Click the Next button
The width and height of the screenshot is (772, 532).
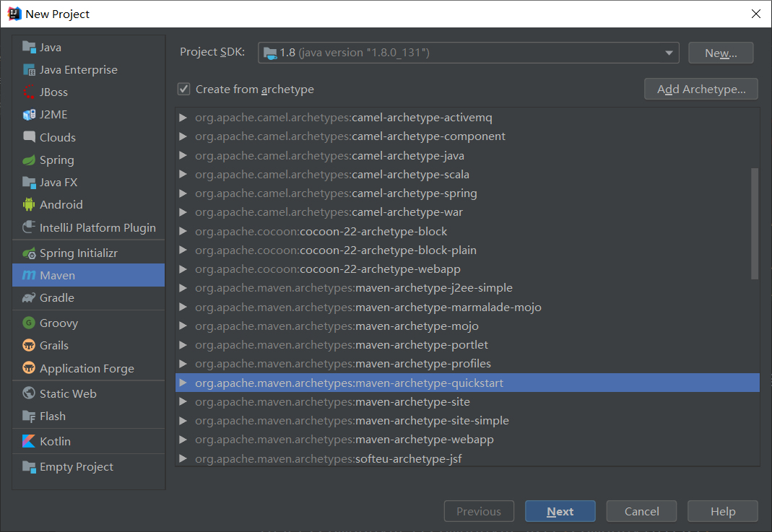[560, 511]
